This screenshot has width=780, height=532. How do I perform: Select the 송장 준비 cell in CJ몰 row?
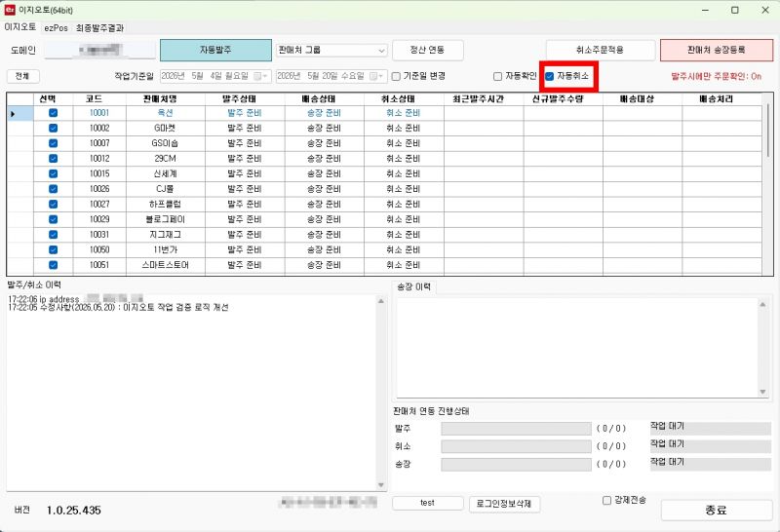[x=325, y=189]
